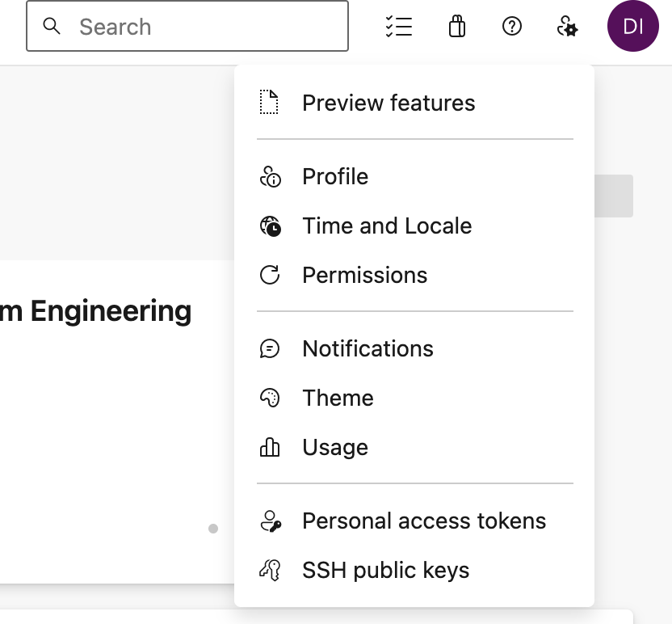Screen dimensions: 672x624
Task: Click the Permissions refresh-arrow icon
Action: tap(270, 275)
